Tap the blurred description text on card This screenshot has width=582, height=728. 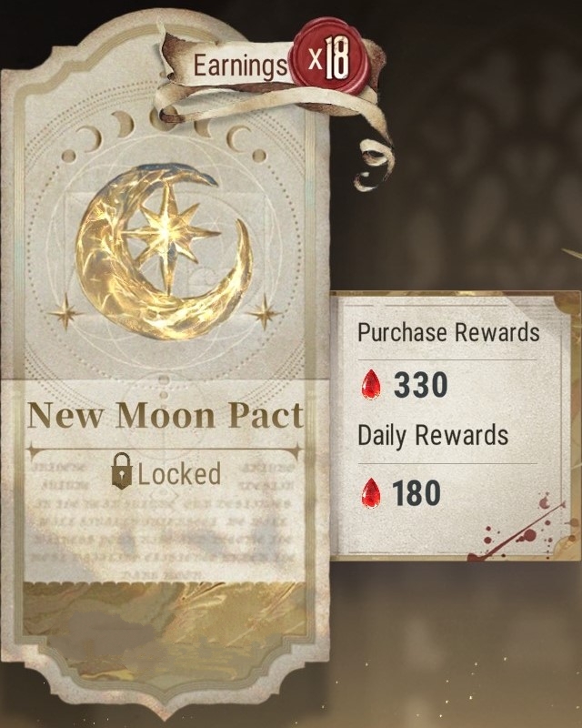tap(164, 521)
